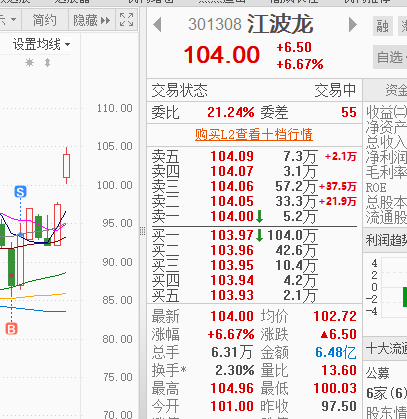Select the 买一 bid price 103.97 row
The image size is (407, 419).
point(254,236)
